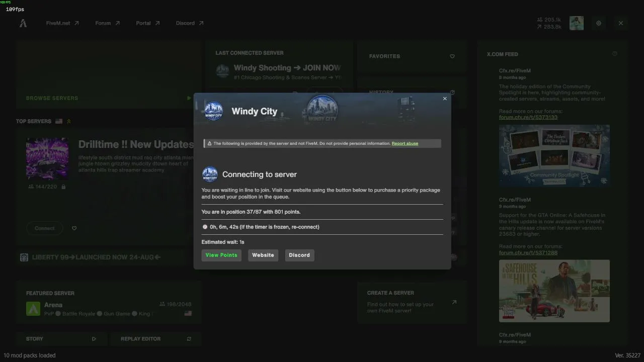Click the refresh icon beside Replay Editor

click(x=189, y=339)
